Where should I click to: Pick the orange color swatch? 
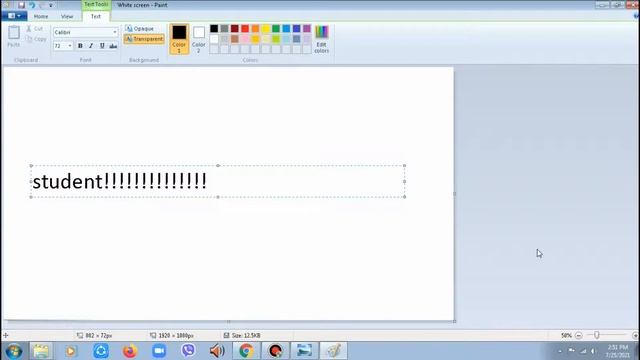[x=255, y=29]
